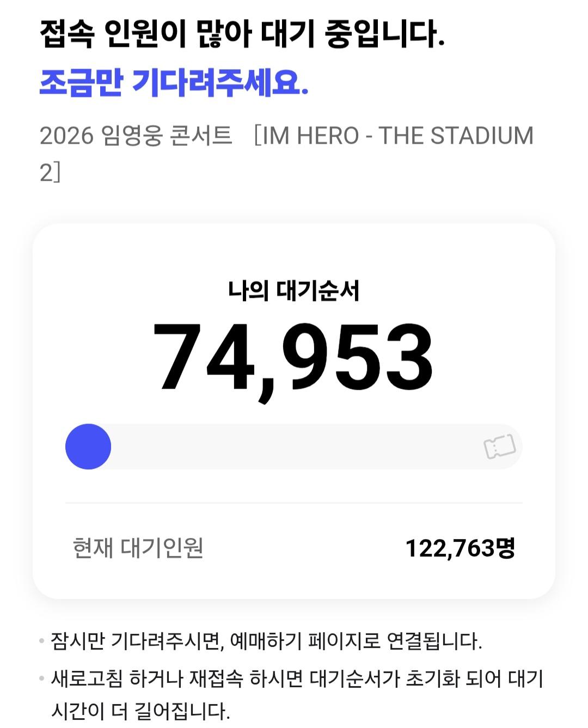
Task: Click the divider line above waiting count
Action: (294, 503)
